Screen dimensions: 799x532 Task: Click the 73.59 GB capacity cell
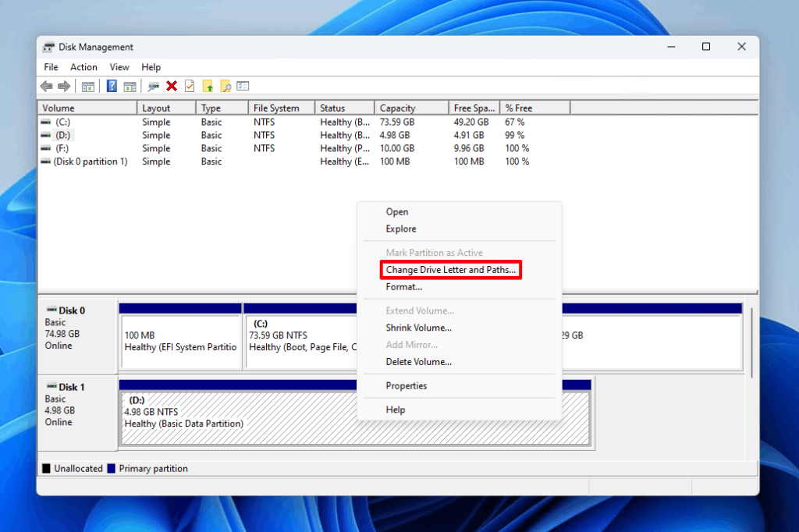click(397, 122)
